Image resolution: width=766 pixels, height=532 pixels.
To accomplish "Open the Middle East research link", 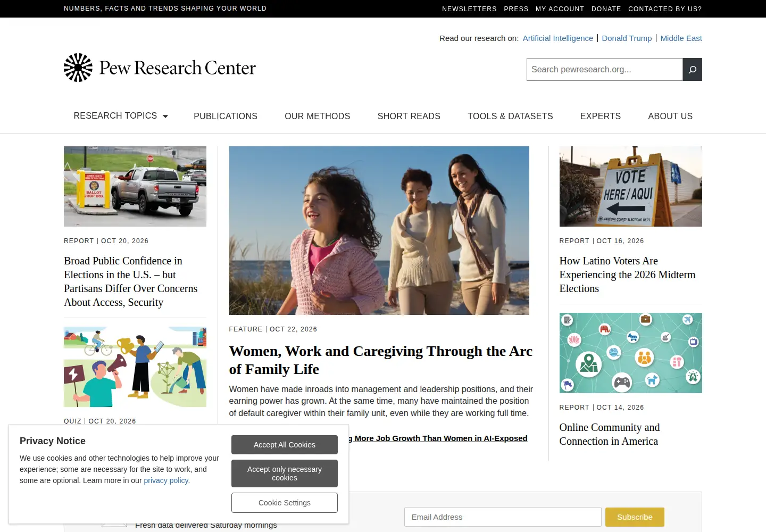I will pos(681,38).
